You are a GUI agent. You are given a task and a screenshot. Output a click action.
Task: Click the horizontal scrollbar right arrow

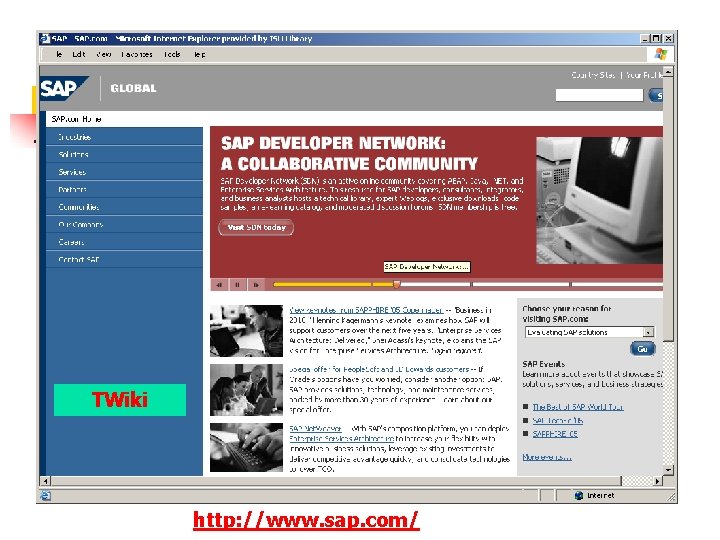pyautogui.click(x=658, y=481)
